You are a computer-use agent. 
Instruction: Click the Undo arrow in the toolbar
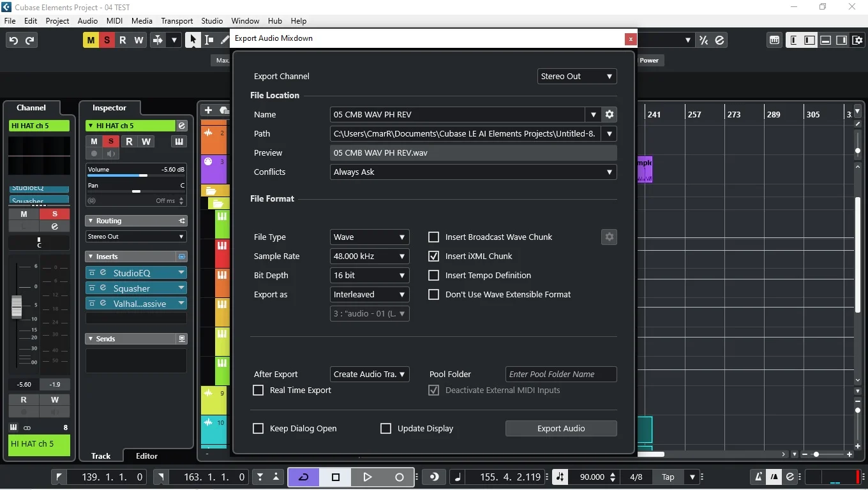(13, 40)
